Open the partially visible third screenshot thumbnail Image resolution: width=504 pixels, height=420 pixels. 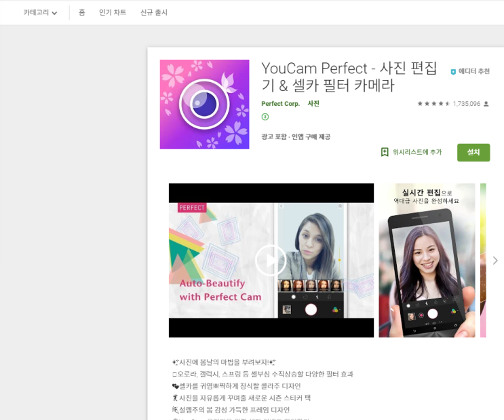point(483,260)
